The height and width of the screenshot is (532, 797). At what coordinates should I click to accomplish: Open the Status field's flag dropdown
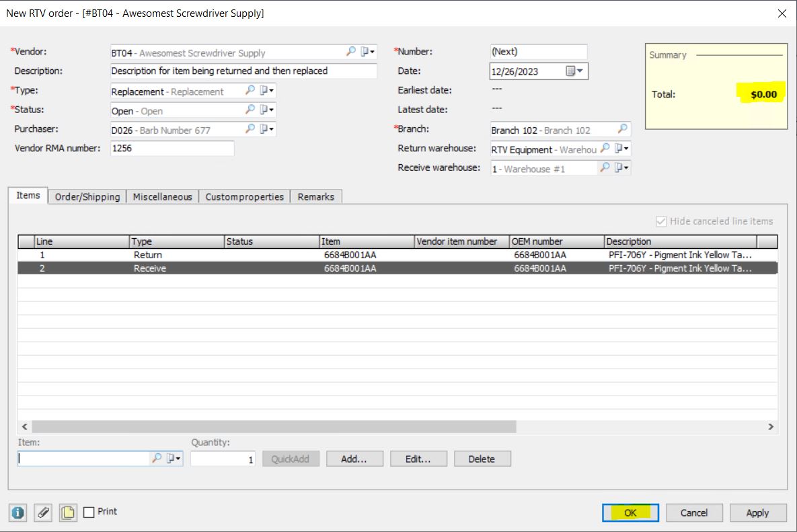267,110
